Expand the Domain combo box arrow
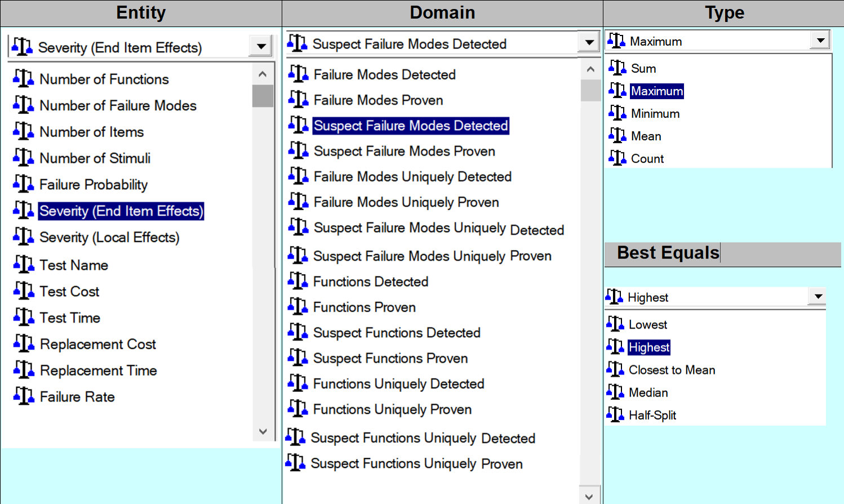Viewport: 844px width, 504px height. 589,43
